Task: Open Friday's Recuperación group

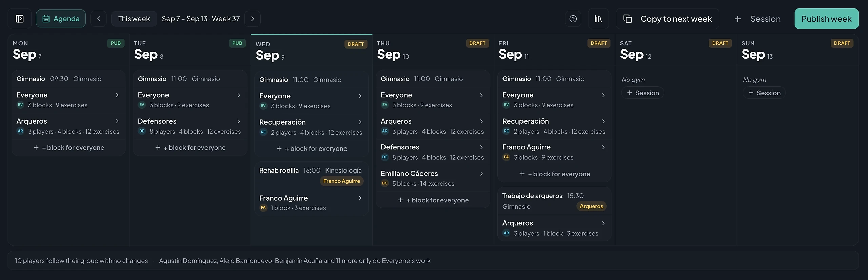Action: [554, 126]
